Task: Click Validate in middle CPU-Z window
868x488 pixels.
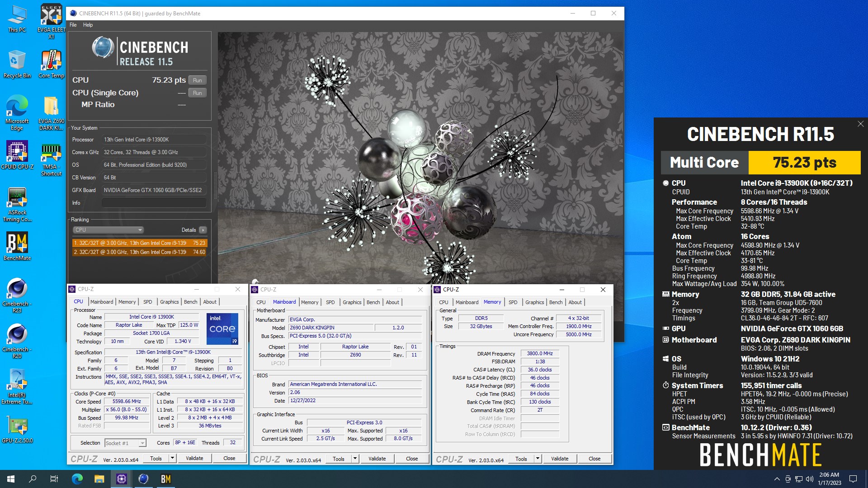Action: pos(377,459)
